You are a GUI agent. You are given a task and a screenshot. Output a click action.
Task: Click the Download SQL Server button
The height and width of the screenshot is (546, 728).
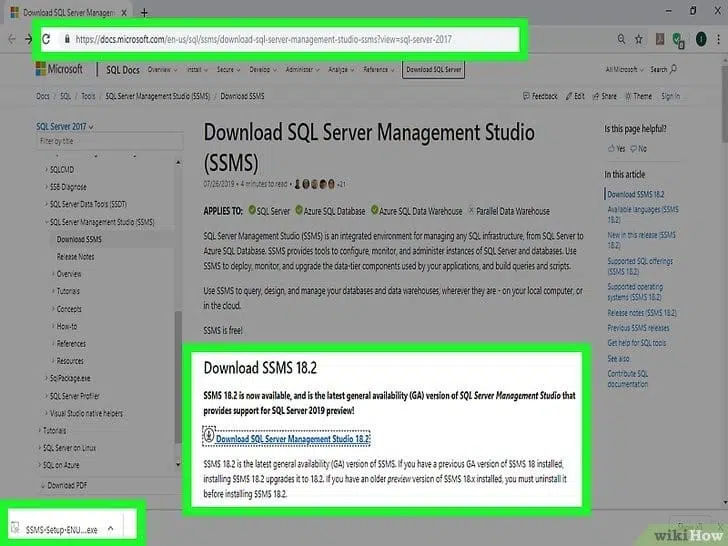[x=432, y=70]
